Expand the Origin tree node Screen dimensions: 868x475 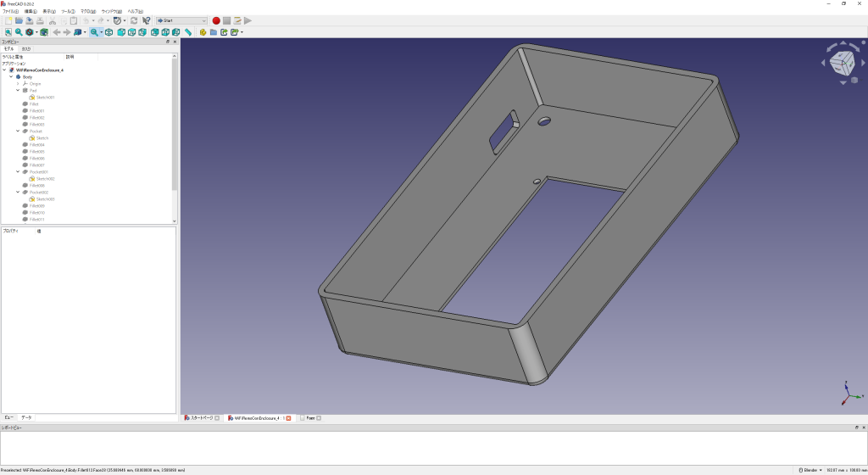(x=18, y=84)
